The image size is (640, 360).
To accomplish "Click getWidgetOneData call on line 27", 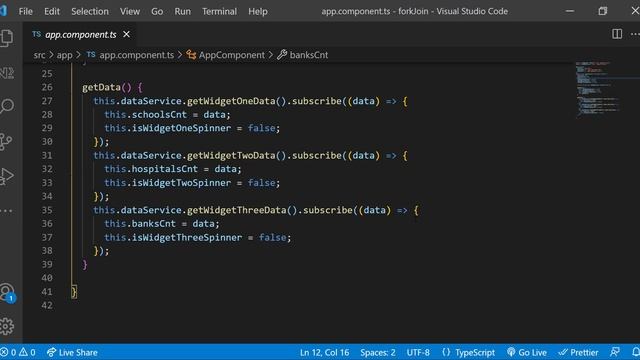I will click(x=231, y=101).
